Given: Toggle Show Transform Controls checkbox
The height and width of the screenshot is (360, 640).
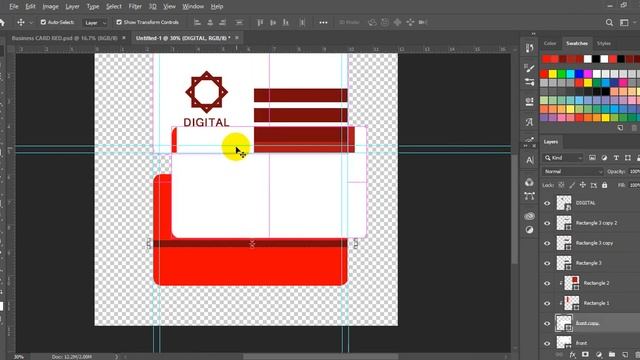Looking at the screenshot, I should click(119, 22).
